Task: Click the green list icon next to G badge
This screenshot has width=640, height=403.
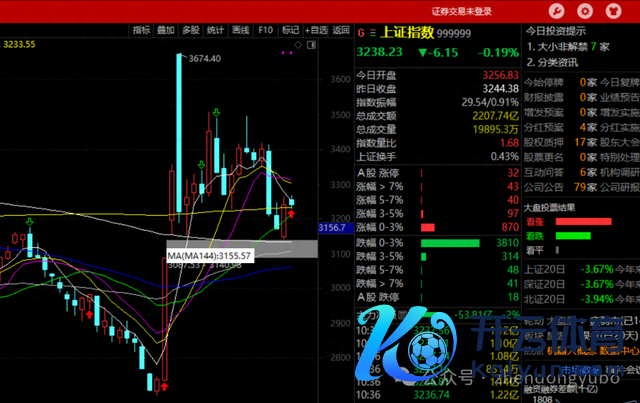Action: point(374,34)
